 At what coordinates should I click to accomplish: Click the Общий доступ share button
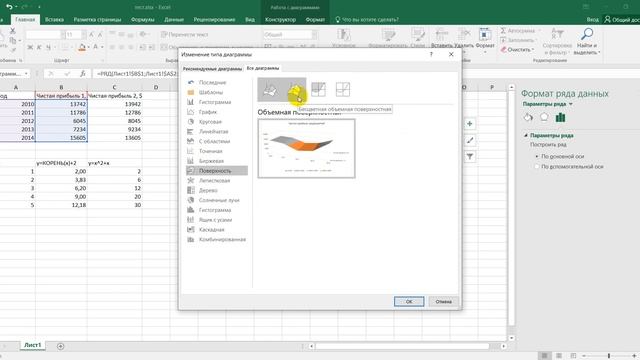pos(622,19)
